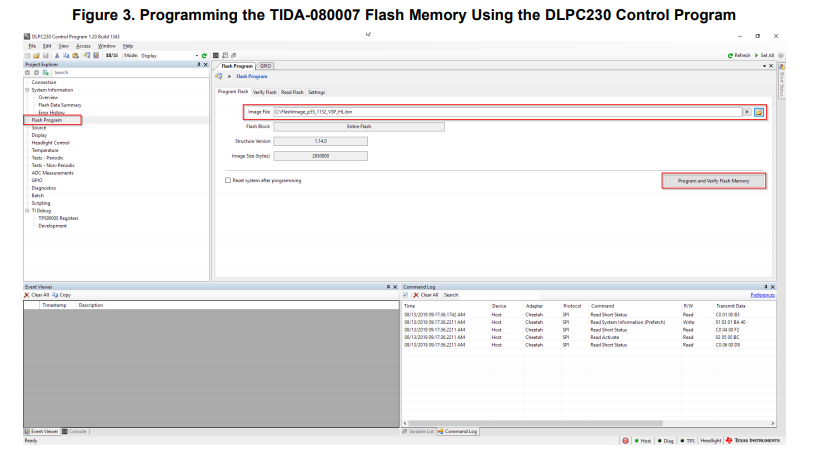Click the Host status indicator
Image resolution: width=813 pixels, height=464 pixels.
pos(643,441)
